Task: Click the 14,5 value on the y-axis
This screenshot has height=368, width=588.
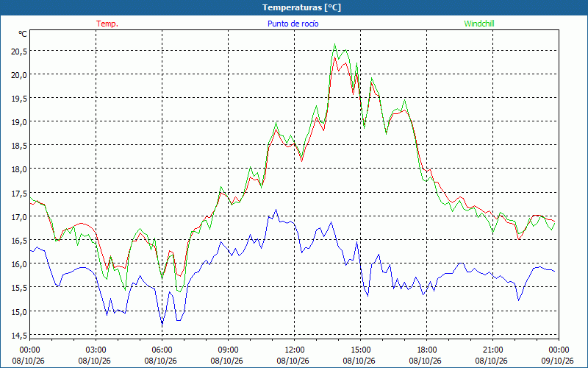Action: 19,336
